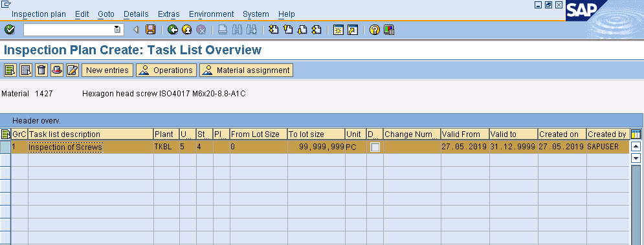Open Help question mark icon
This screenshot has height=245, width=644.
pos(375,30)
